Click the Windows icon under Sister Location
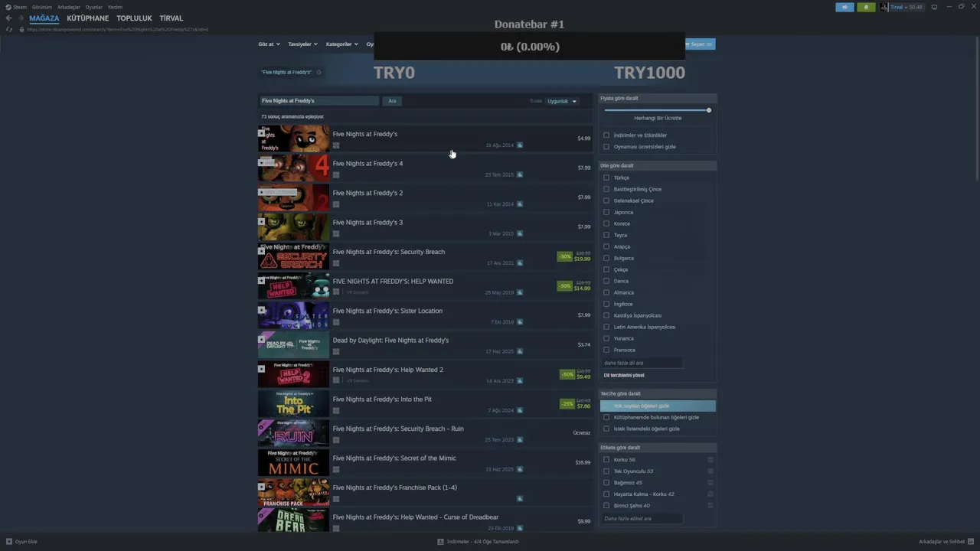This screenshot has height=551, width=980. [x=336, y=322]
